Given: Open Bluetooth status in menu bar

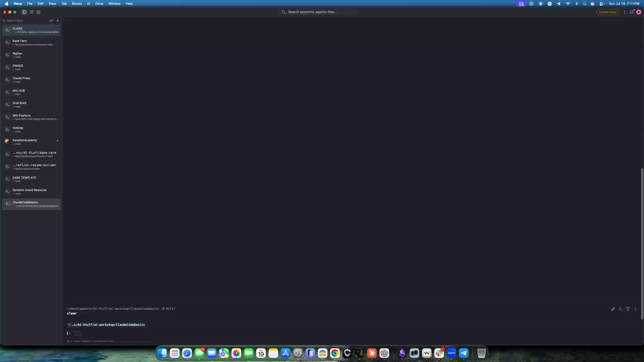Looking at the screenshot, I should pos(577,4).
